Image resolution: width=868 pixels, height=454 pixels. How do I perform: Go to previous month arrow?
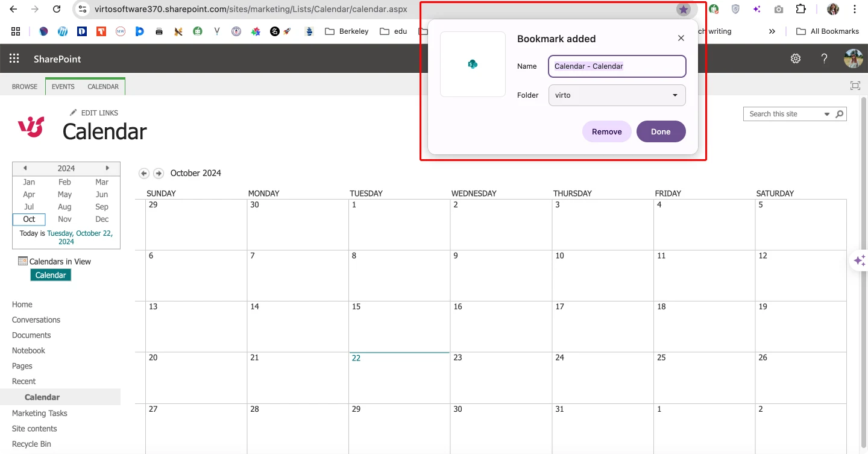(x=144, y=173)
